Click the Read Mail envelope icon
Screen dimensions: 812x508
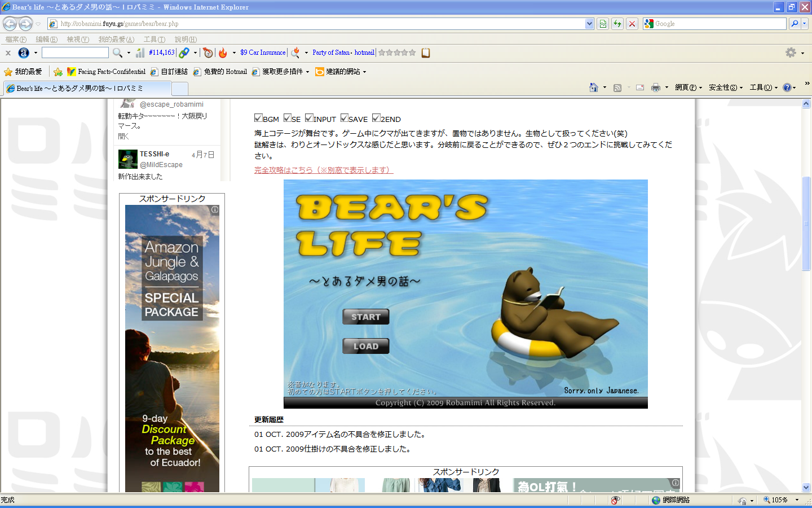640,87
